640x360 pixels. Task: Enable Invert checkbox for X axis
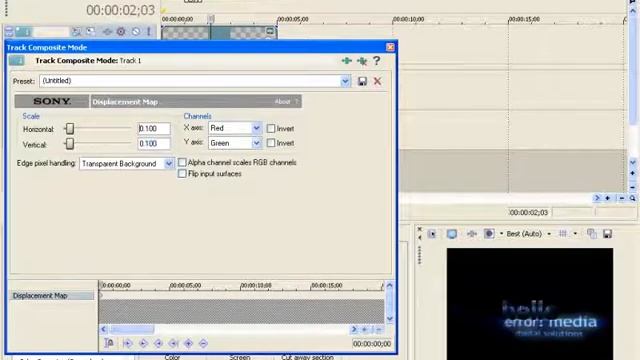271,129
